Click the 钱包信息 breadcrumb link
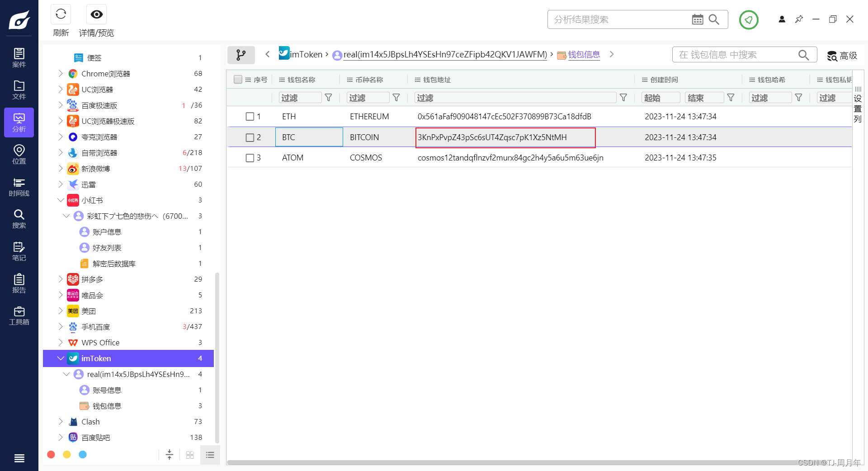 [x=584, y=55]
